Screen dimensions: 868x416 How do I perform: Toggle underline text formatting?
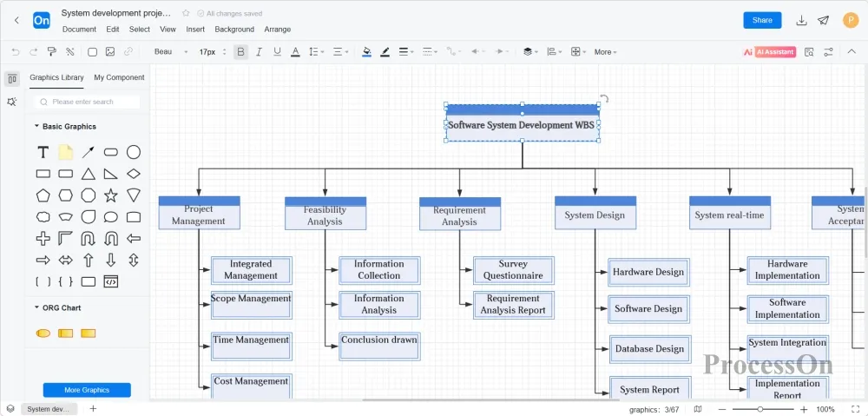click(x=277, y=52)
